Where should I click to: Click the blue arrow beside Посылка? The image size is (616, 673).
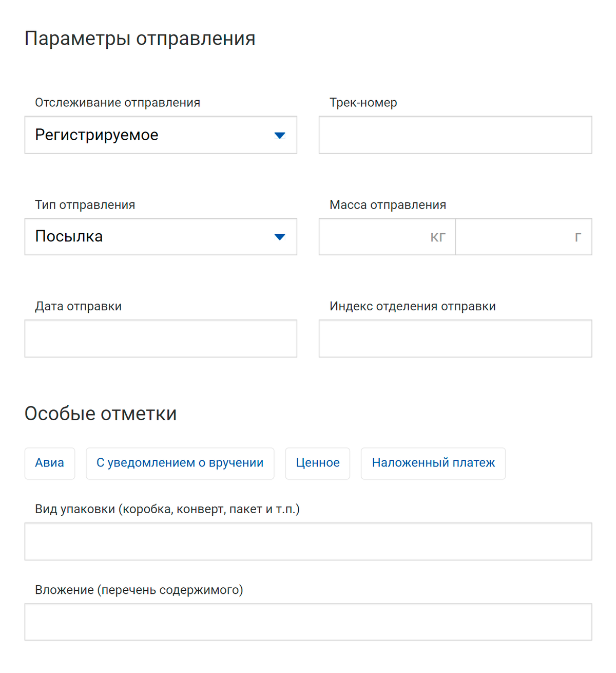279,237
